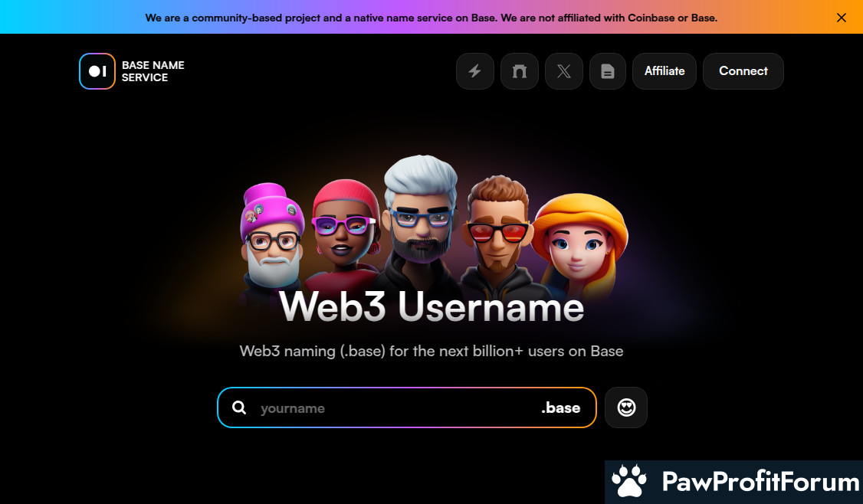Select the orange-hooded girl avatar
This screenshot has width=863, height=504.
(579, 241)
